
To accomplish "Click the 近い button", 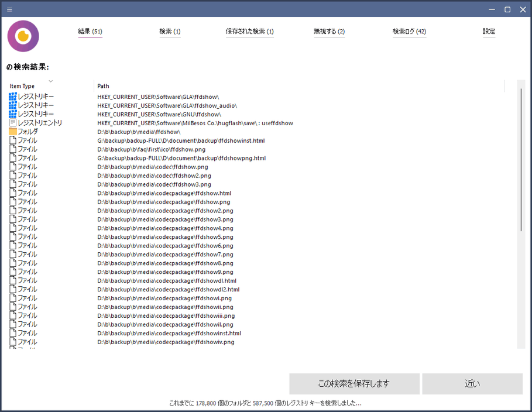I will click(x=472, y=384).
